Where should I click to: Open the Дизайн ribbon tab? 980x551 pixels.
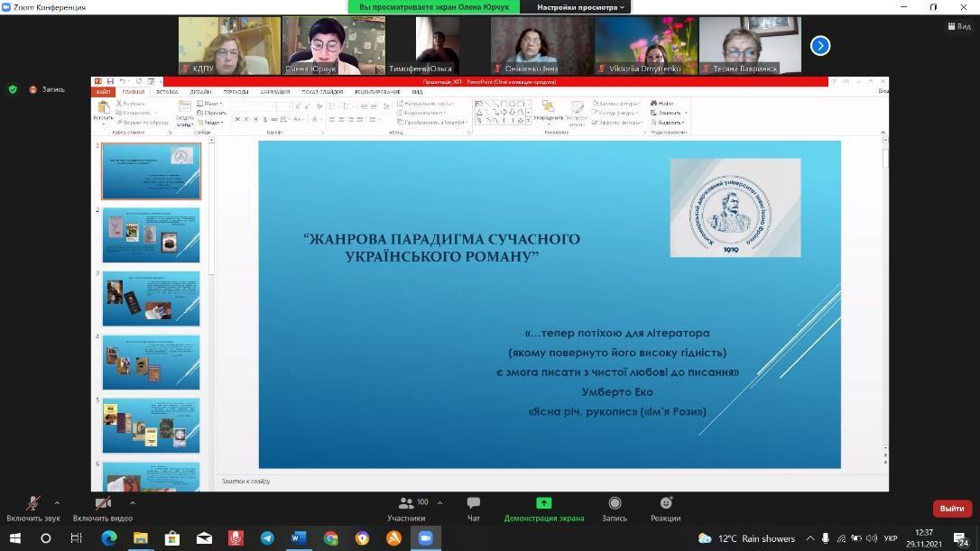pos(200,92)
